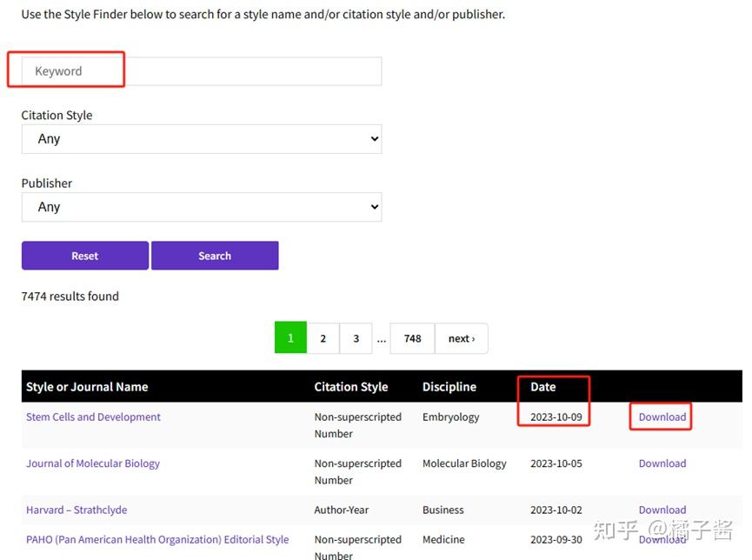Click the Publisher label above dropdown
Screen dimensions: 752x560
coord(47,183)
